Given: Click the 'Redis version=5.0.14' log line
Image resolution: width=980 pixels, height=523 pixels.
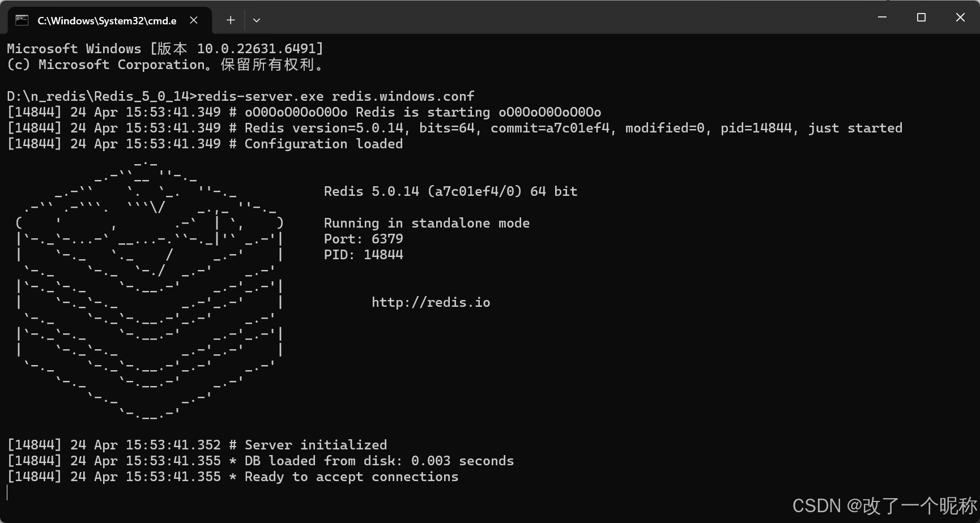Looking at the screenshot, I should (455, 128).
